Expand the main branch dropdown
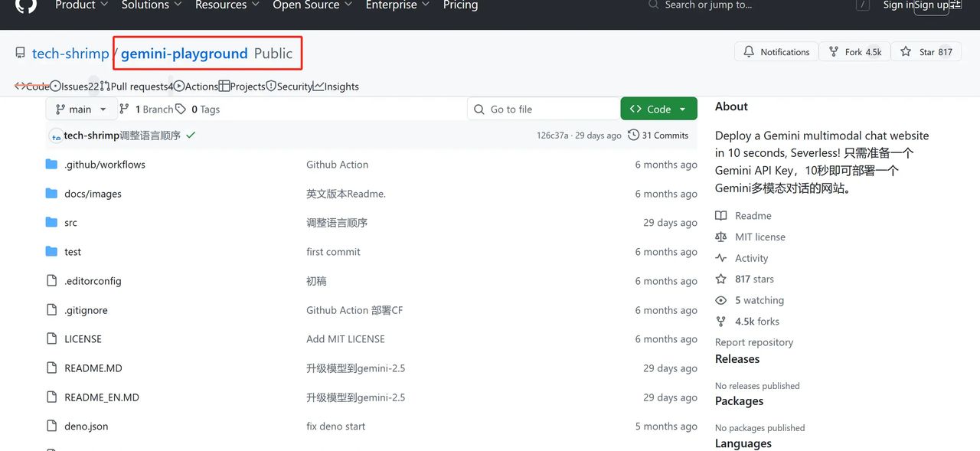 coord(80,109)
